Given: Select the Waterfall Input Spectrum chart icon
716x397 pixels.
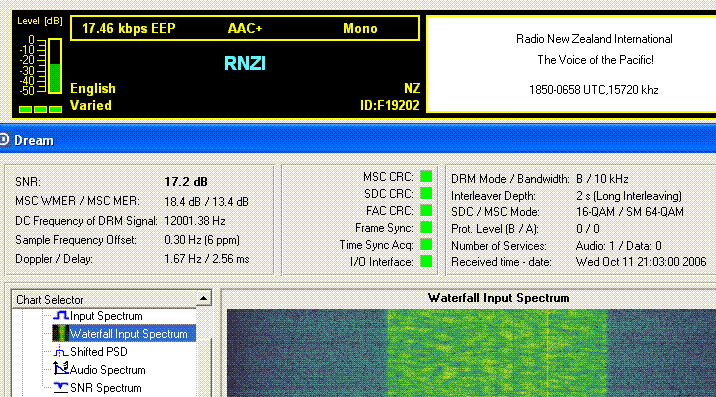Looking at the screenshot, I should [x=60, y=333].
